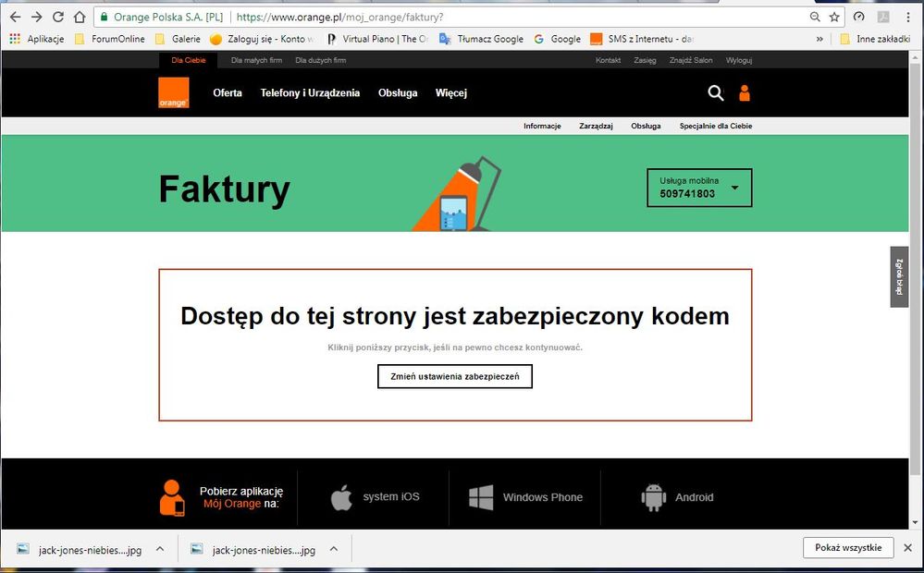Viewport: 924px width, 573px height.
Task: Click the browser back arrow
Action: pos(14,16)
